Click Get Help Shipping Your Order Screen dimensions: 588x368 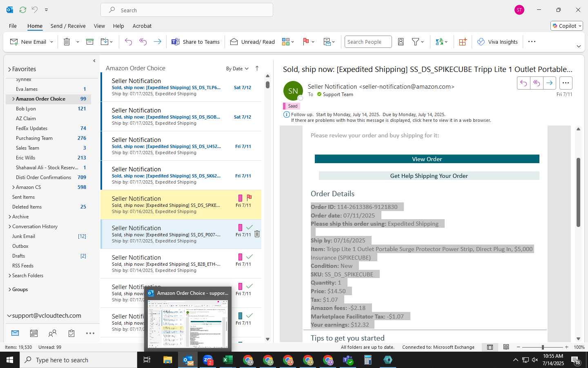(x=429, y=176)
